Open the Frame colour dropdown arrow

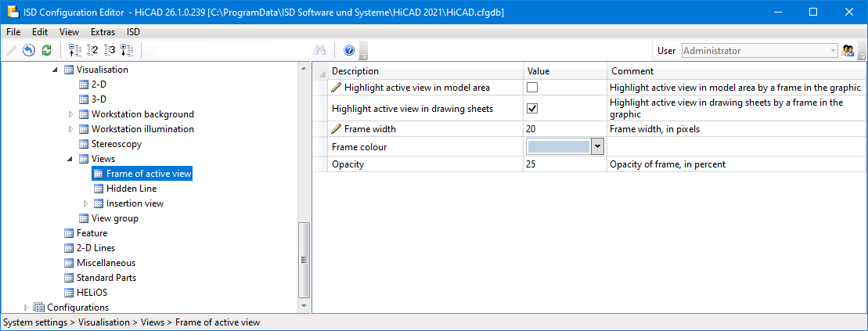point(597,146)
